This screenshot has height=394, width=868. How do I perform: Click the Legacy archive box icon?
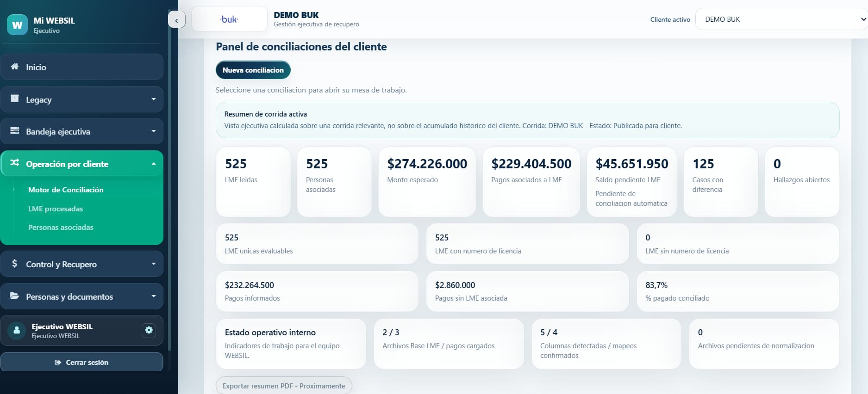[15, 98]
